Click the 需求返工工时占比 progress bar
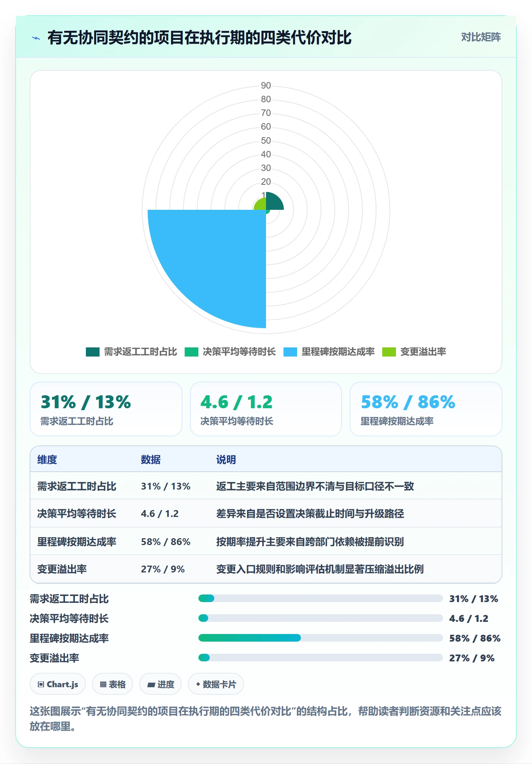This screenshot has height=764, width=532. click(320, 599)
